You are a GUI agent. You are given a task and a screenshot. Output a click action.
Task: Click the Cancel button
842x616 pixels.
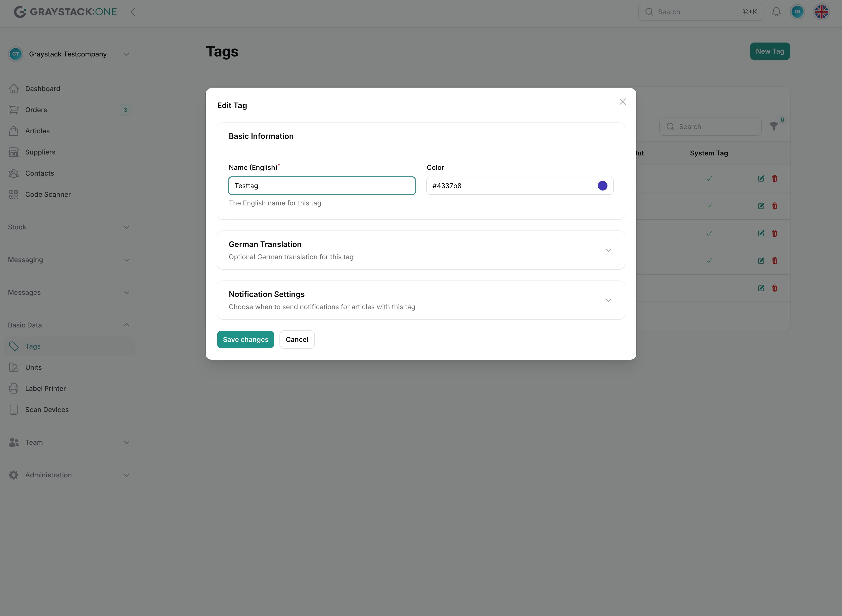point(297,339)
